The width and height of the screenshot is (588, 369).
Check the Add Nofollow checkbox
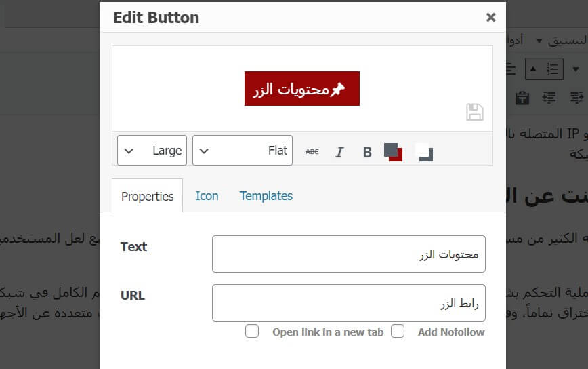[398, 332]
